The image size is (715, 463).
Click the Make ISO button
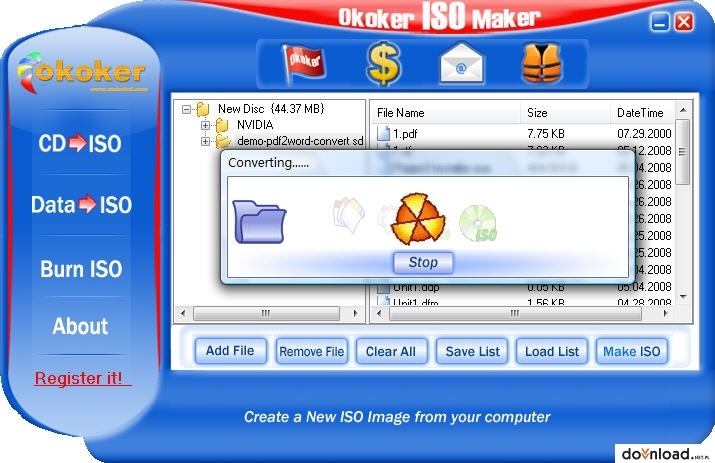[632, 351]
